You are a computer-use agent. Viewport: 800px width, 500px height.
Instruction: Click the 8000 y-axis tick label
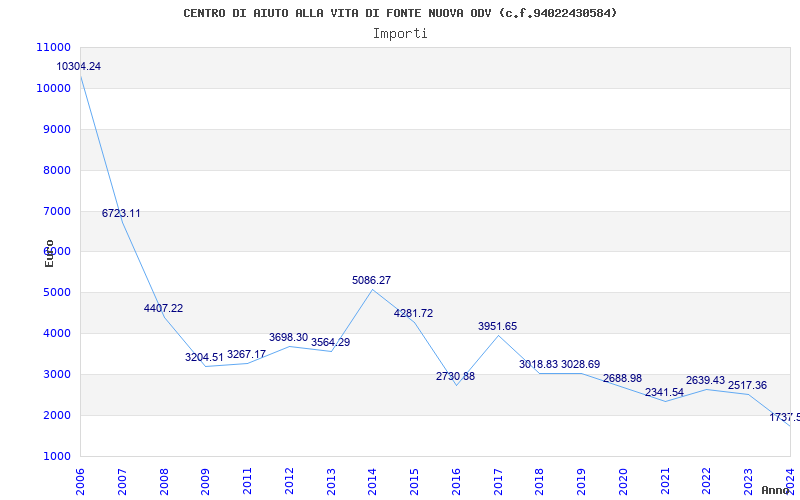point(56,170)
